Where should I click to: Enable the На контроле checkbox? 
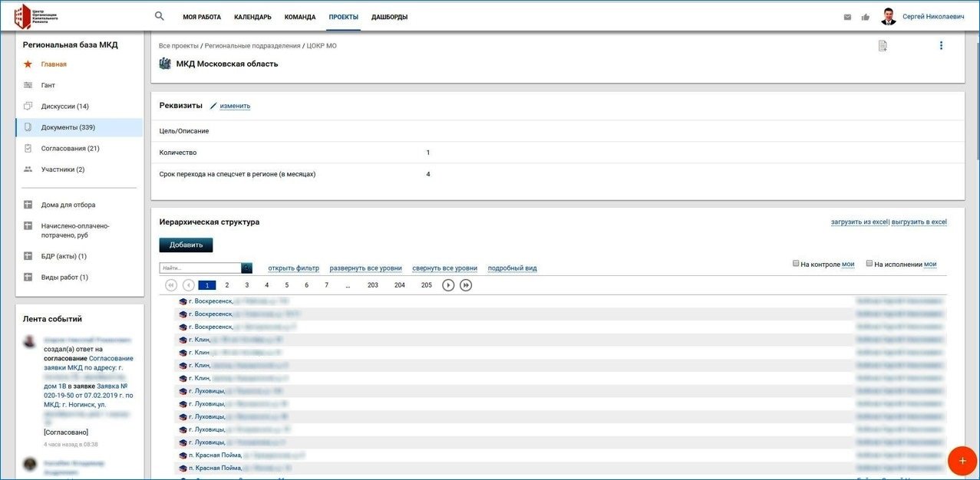click(796, 263)
